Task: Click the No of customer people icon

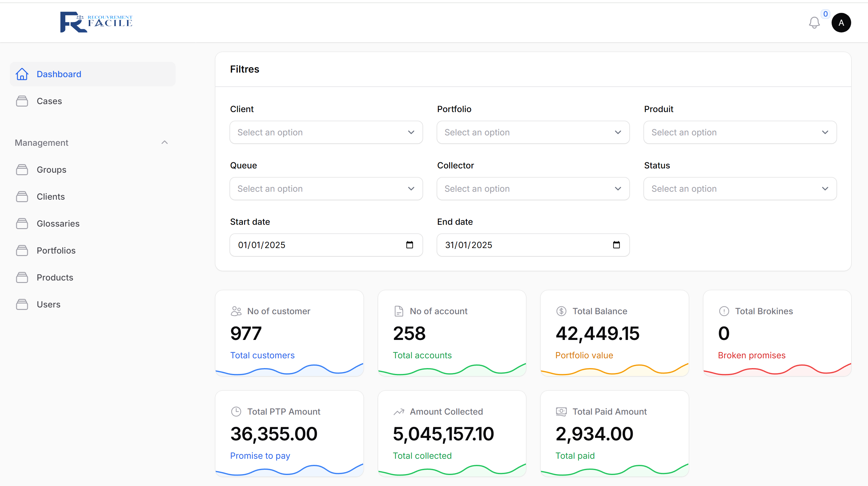Action: click(236, 311)
